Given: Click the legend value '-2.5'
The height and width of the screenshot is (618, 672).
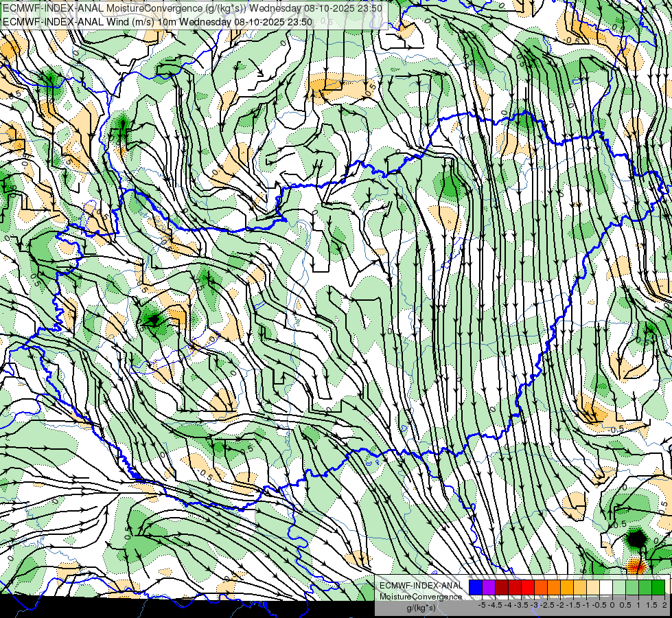Looking at the screenshot, I should coord(548,605).
